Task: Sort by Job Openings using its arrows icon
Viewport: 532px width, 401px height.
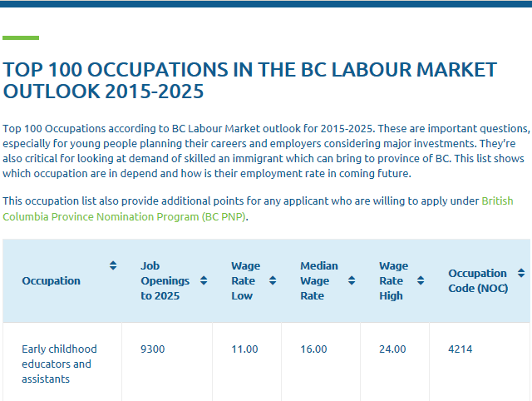Action: (204, 280)
